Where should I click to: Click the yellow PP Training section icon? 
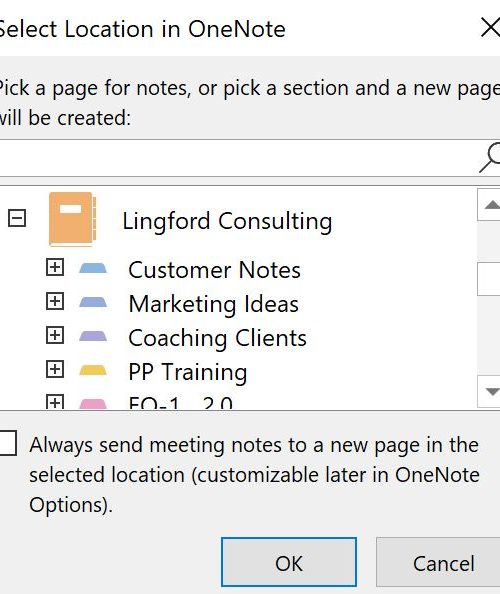pyautogui.click(x=93, y=370)
